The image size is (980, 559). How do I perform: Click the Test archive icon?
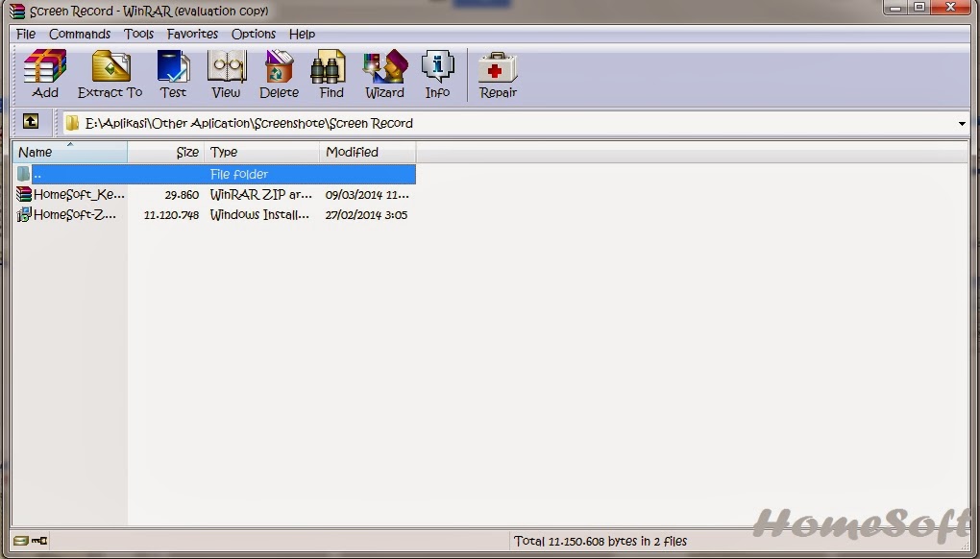tap(174, 72)
